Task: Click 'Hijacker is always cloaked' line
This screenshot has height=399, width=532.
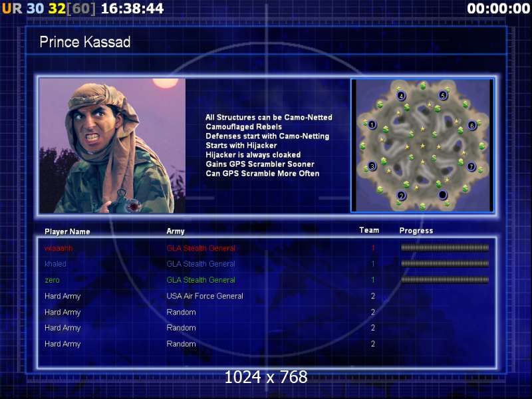Action: [253, 155]
